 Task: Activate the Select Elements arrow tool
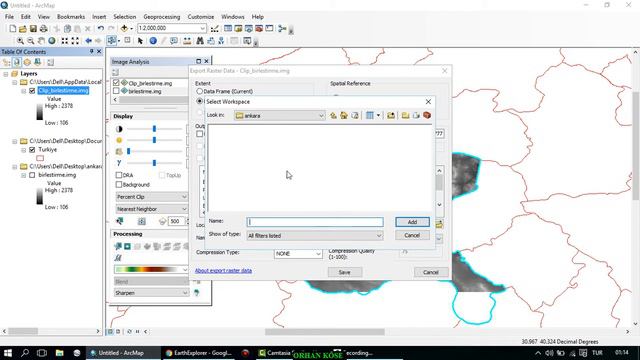point(140,41)
